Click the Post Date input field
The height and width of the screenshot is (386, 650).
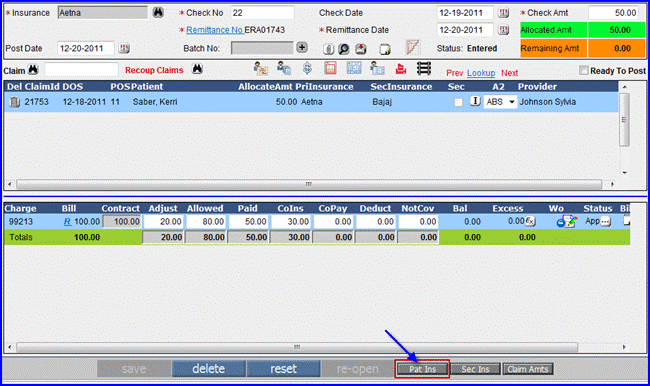(85, 49)
